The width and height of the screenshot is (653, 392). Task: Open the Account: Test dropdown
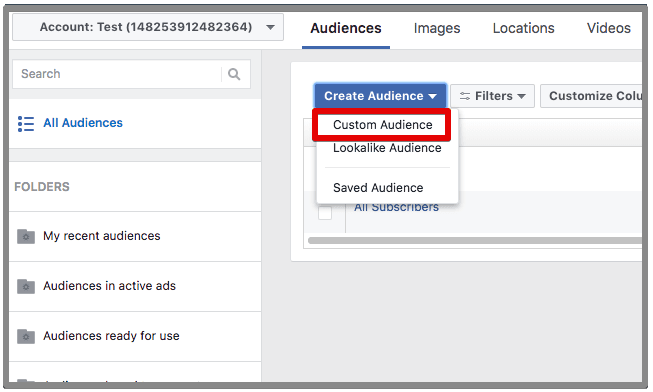(148, 27)
